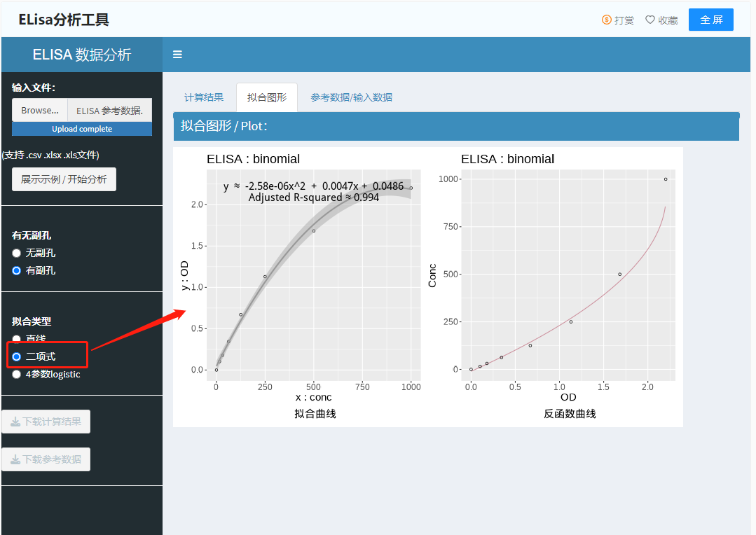756x535 pixels.
Task: Click the 有无副孔 section label
Action: coord(32,235)
